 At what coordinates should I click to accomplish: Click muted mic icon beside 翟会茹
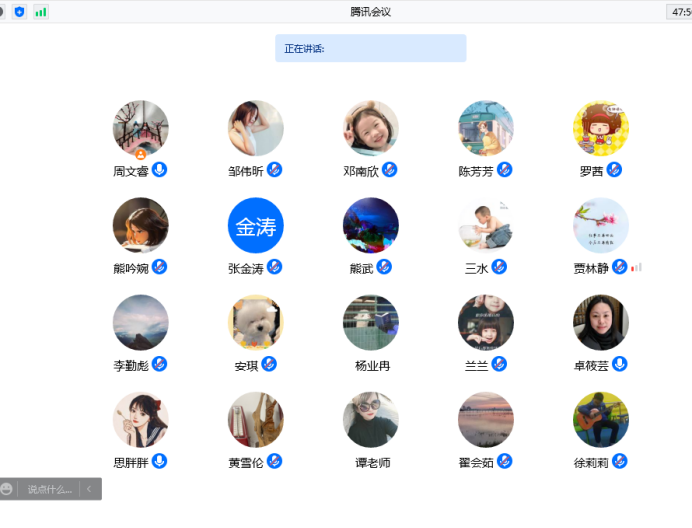504,461
